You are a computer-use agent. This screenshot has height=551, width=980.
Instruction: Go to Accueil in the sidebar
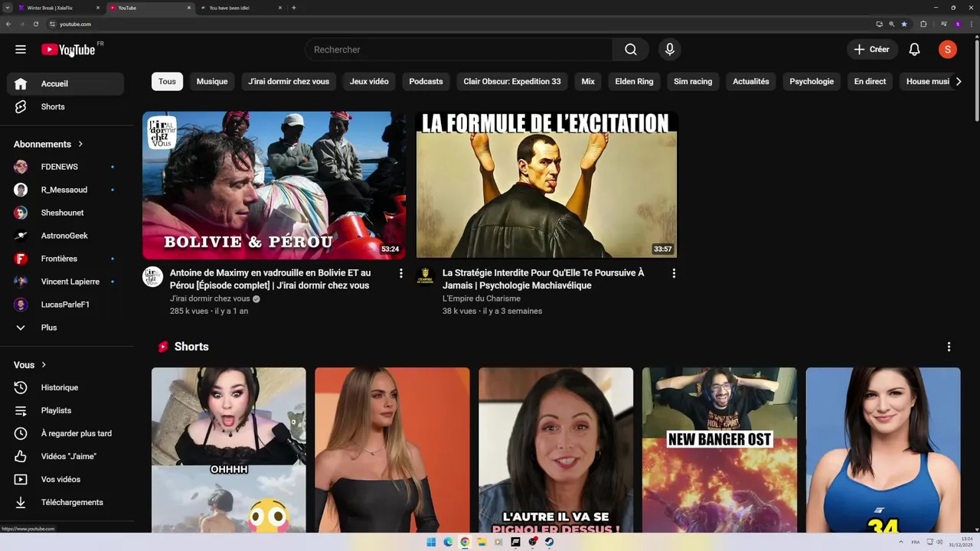pyautogui.click(x=65, y=83)
